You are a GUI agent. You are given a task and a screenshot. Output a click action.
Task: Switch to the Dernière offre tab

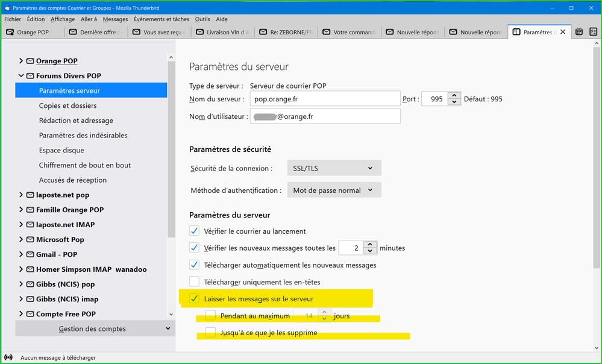click(96, 33)
